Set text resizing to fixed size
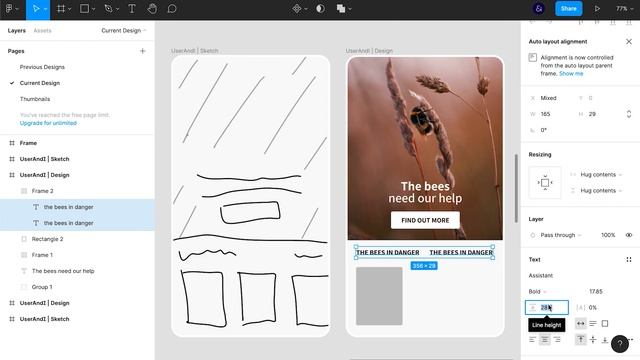The image size is (640, 360). [x=604, y=324]
